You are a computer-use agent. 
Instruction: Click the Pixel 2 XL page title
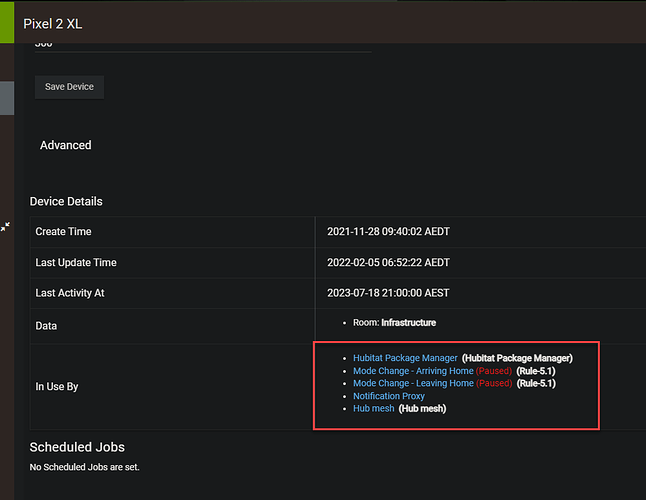52,23
